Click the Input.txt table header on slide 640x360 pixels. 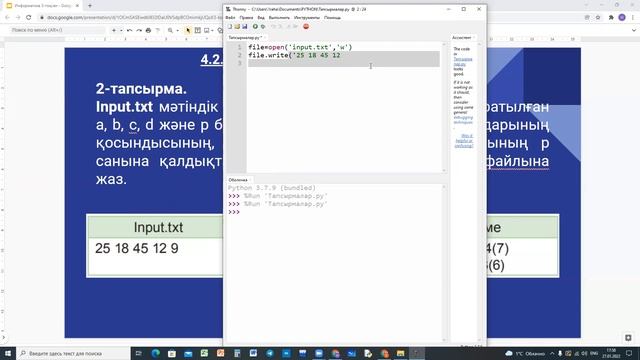158,227
